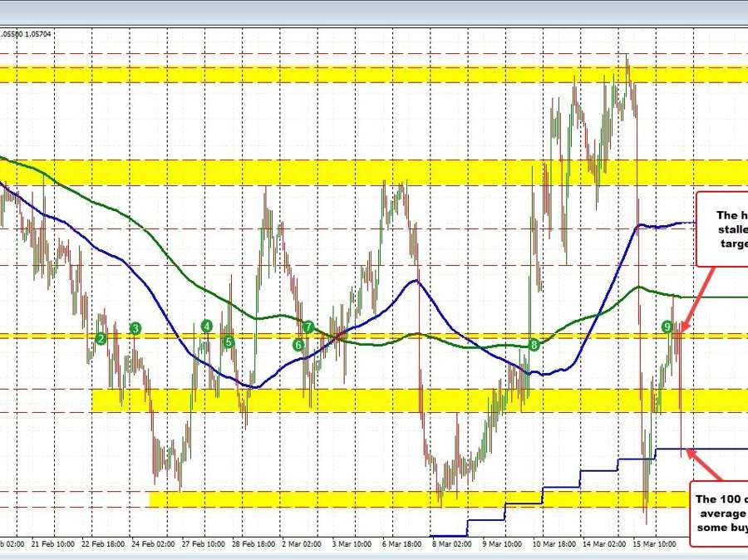Select green marker 9 near 15 Mar
This screenshot has height=560, width=748.
point(666,327)
